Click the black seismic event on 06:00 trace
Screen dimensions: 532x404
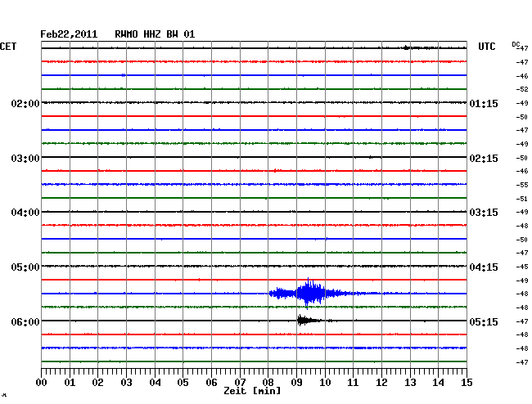308,321
